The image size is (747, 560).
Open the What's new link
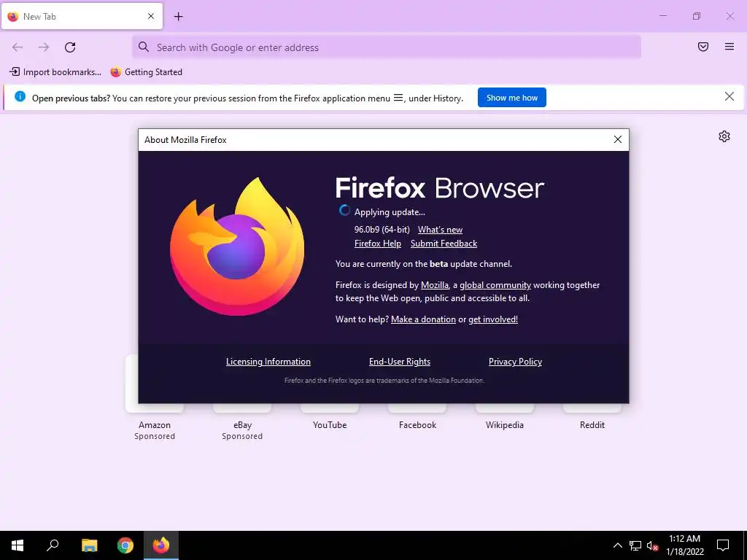pos(440,230)
